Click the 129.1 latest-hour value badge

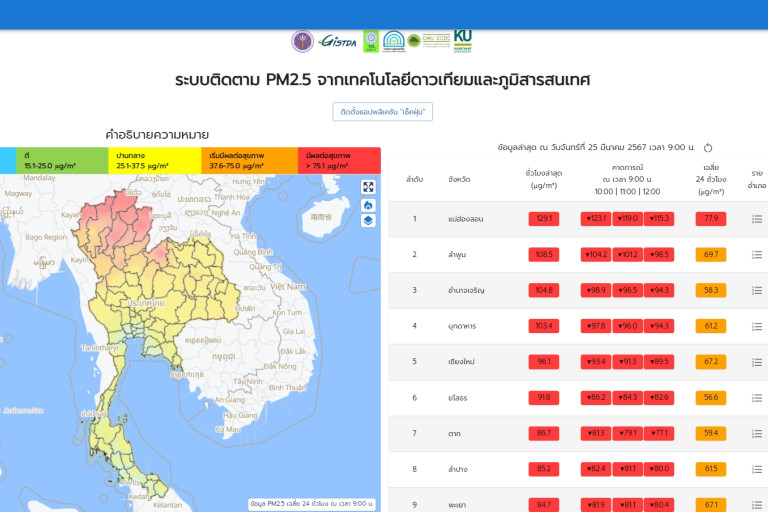pos(544,219)
